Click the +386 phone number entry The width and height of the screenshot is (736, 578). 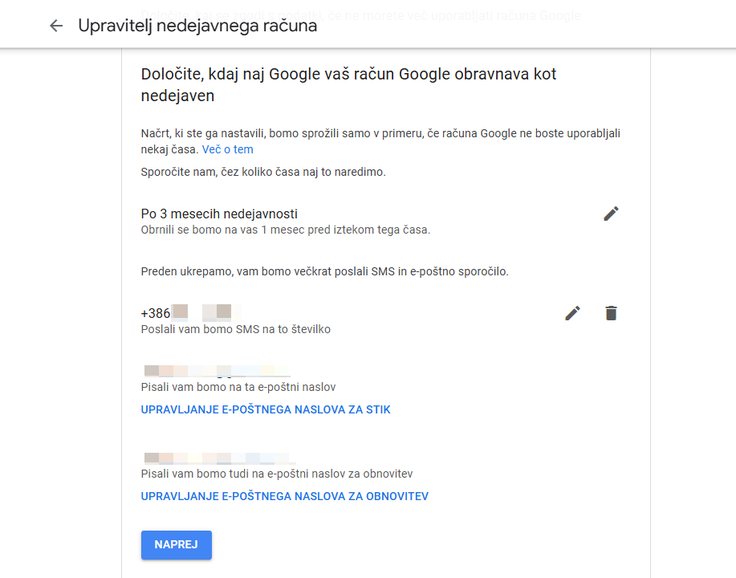[192, 313]
